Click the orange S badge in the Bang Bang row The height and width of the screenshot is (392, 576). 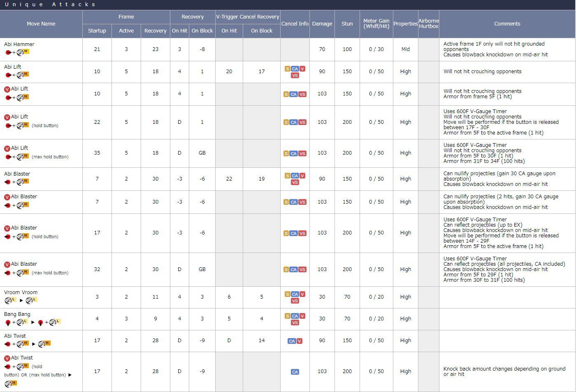[x=287, y=316]
